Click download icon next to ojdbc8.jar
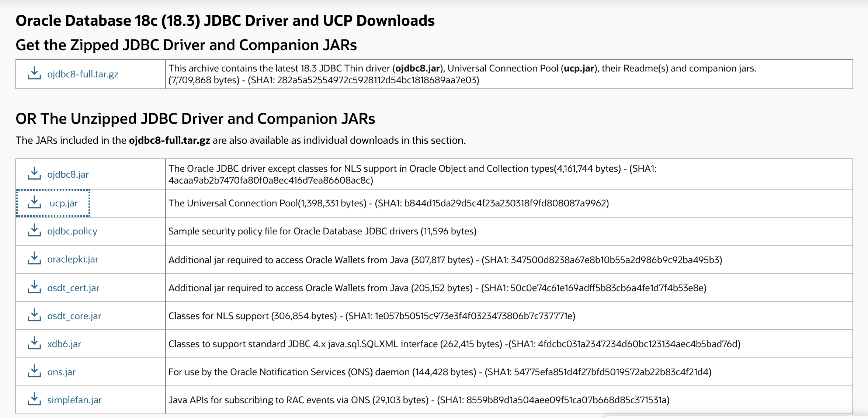 tap(34, 174)
